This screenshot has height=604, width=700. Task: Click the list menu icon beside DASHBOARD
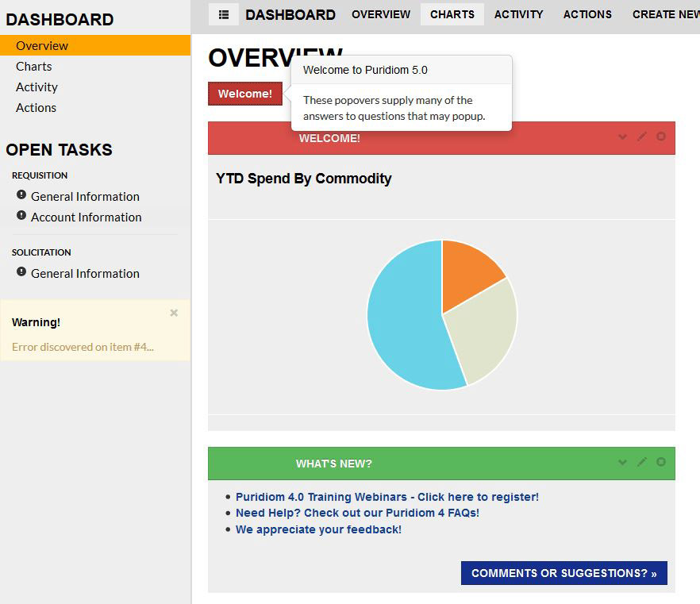[x=224, y=14]
